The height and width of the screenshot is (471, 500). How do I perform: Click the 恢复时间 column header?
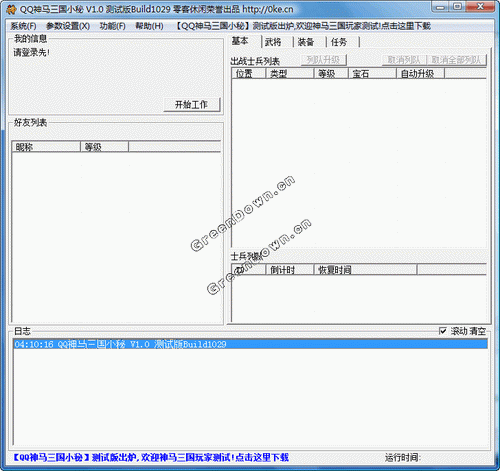click(365, 269)
